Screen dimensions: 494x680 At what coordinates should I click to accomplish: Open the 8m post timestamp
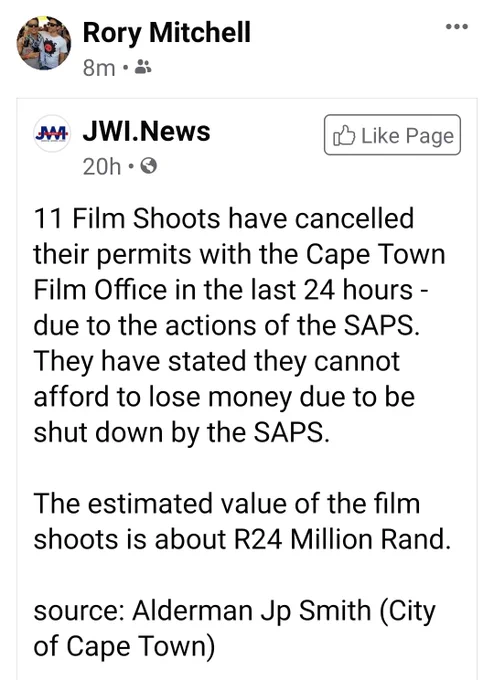tap(99, 68)
